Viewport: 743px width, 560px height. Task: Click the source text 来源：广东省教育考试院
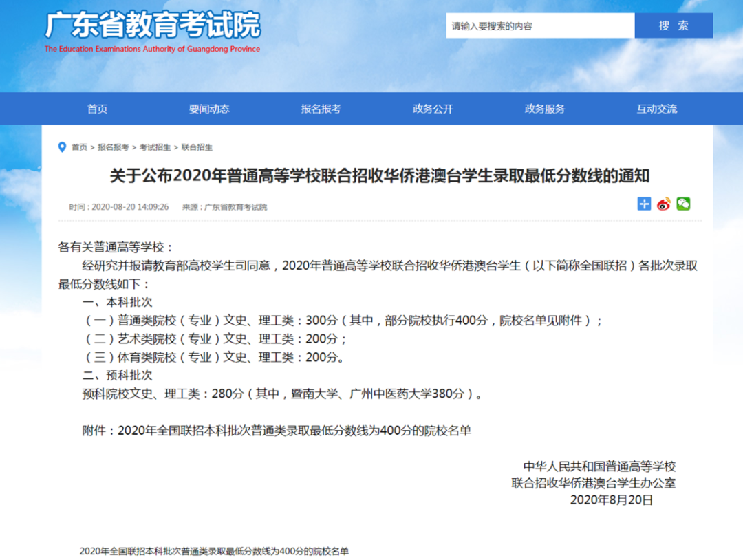coord(224,207)
